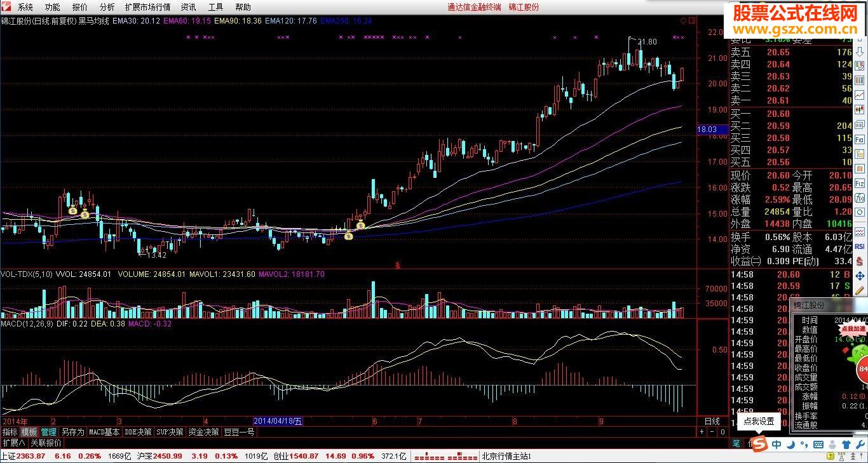Viewport: 868px width, 463px height.
Task: Click the FIZ icon in right toolbar
Action: pyautogui.click(x=860, y=184)
